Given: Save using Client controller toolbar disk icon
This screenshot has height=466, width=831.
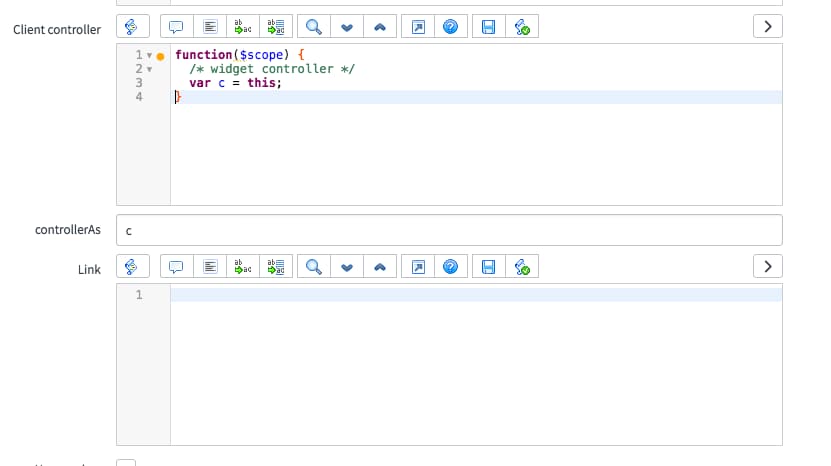Looking at the screenshot, I should pos(489,28).
